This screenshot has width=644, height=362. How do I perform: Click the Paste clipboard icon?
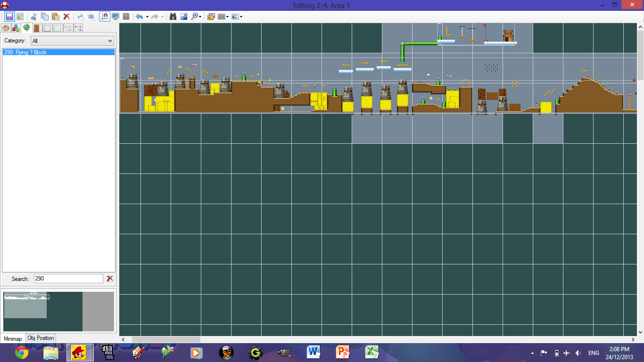(56, 16)
